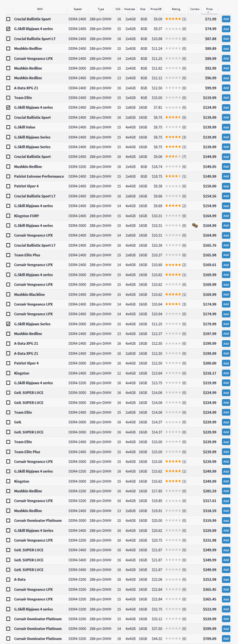Select the checkbox for Mushkin Blackline
This screenshot has width=238, height=644.
[8, 294]
